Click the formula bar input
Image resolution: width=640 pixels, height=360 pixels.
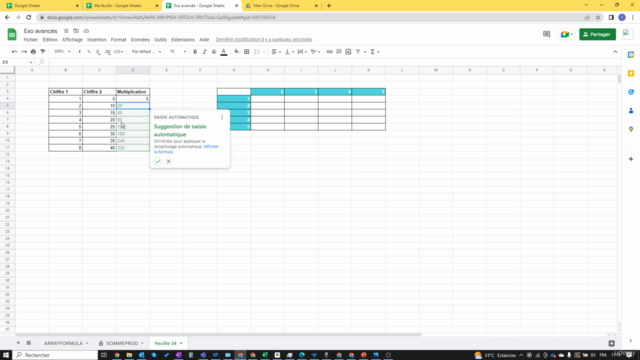pos(333,62)
